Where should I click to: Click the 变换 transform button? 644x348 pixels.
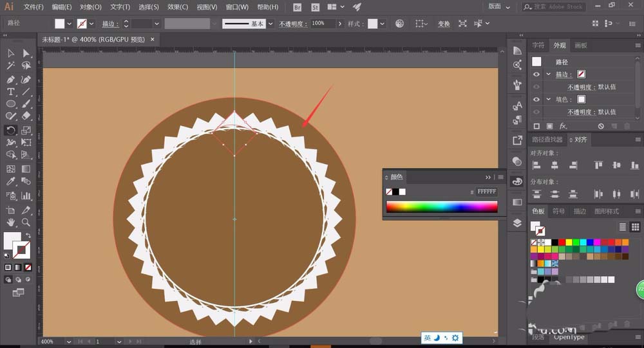[x=444, y=23]
